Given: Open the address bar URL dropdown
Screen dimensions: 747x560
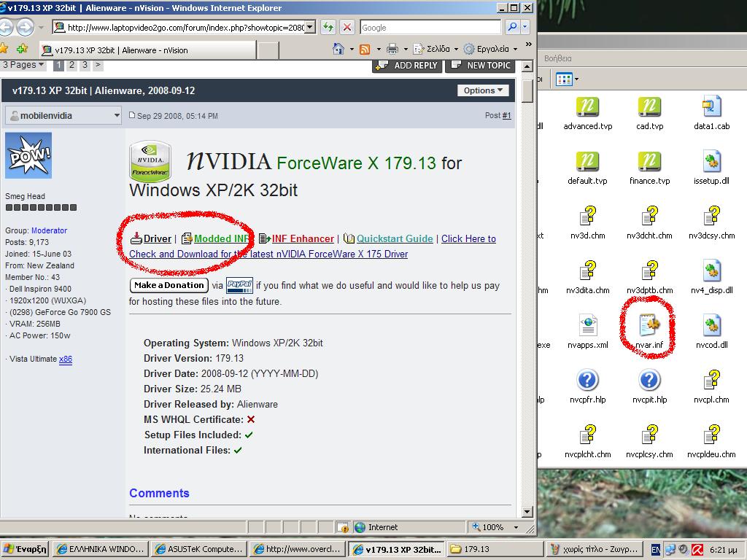Looking at the screenshot, I should tap(310, 27).
